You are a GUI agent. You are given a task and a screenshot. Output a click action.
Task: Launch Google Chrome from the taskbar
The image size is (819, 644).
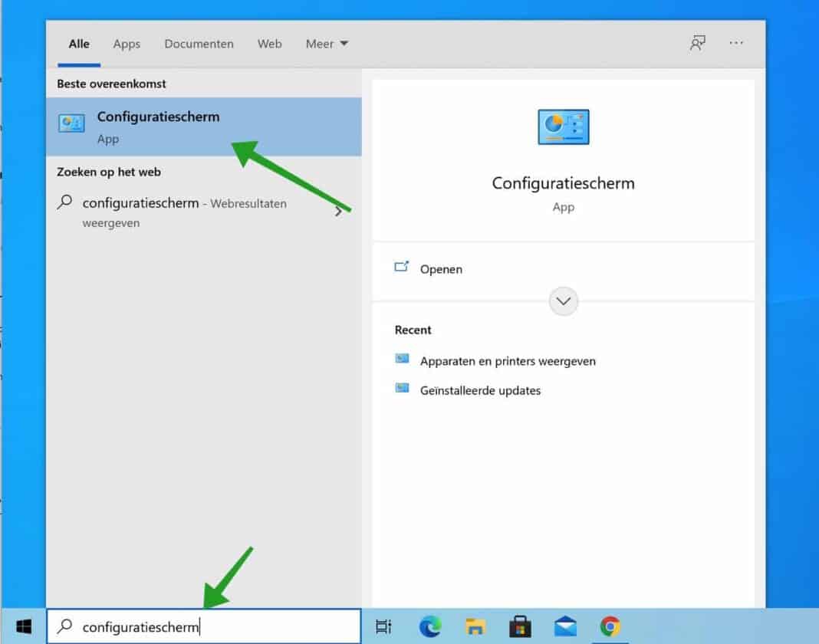click(x=610, y=626)
